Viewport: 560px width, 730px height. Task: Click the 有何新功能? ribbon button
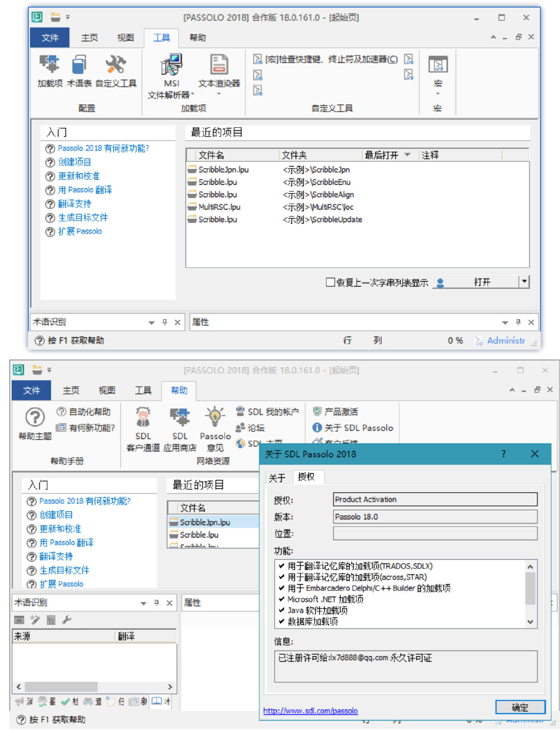[x=85, y=428]
